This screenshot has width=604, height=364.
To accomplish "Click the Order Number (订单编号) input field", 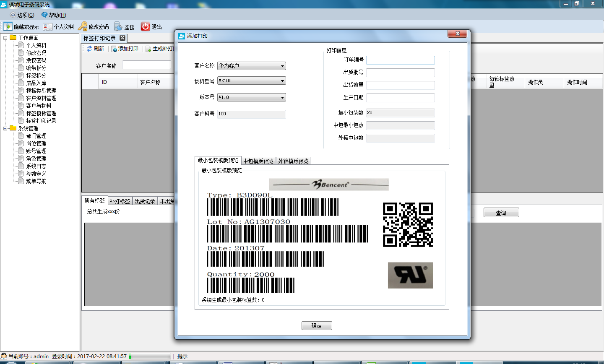I will 400,60.
